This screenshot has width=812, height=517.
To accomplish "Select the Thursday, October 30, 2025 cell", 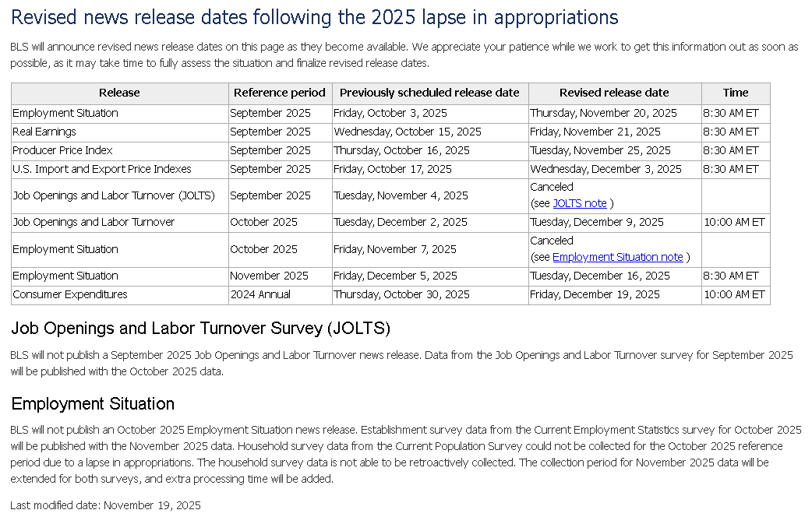I will coord(401,294).
